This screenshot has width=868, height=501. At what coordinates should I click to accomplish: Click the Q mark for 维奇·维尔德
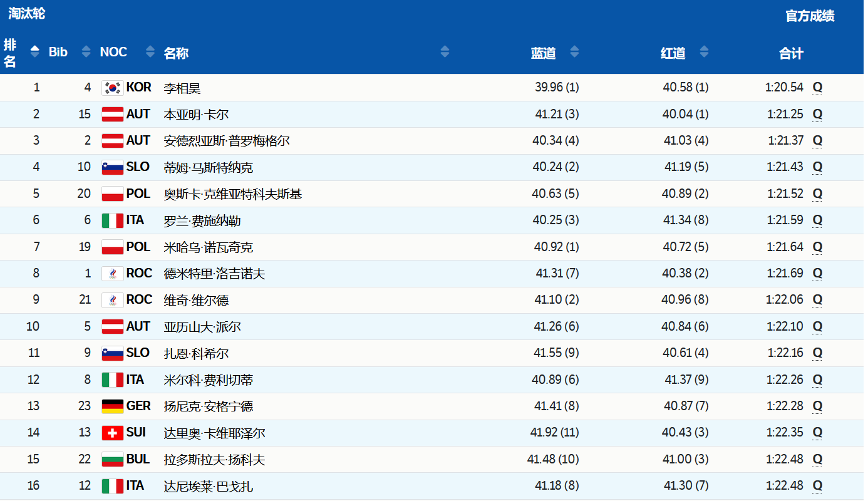pos(817,300)
